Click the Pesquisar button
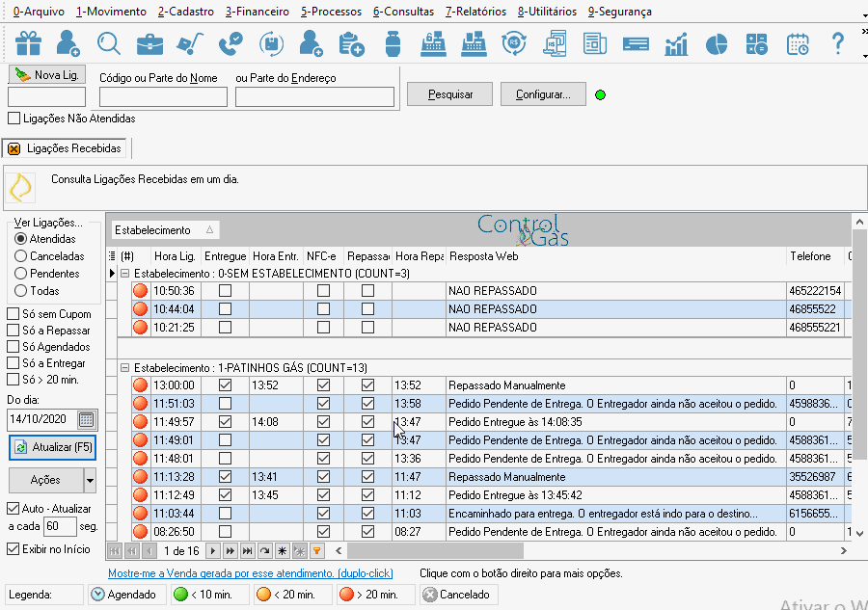The image size is (868, 610). [449, 94]
